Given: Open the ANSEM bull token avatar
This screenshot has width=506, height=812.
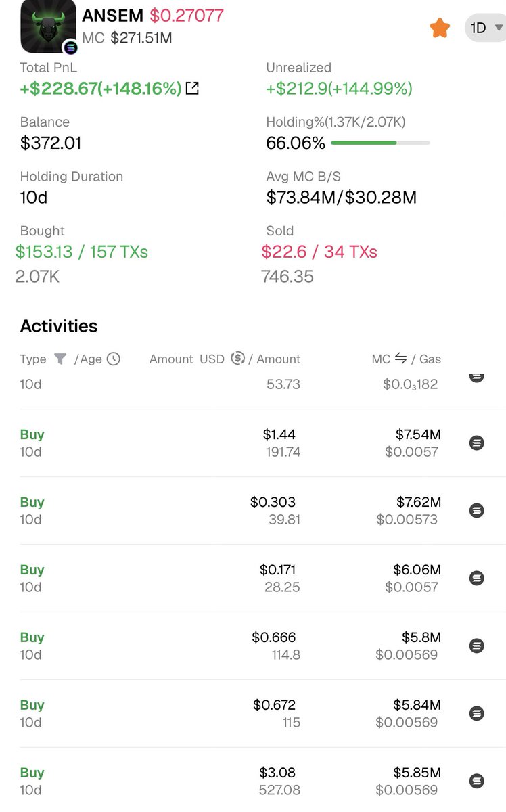Looking at the screenshot, I should [48, 28].
